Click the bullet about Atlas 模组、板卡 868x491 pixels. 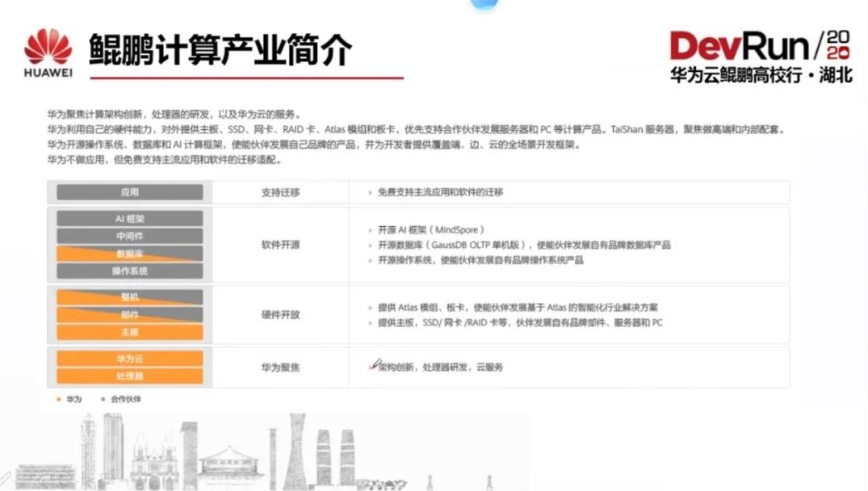[518, 307]
